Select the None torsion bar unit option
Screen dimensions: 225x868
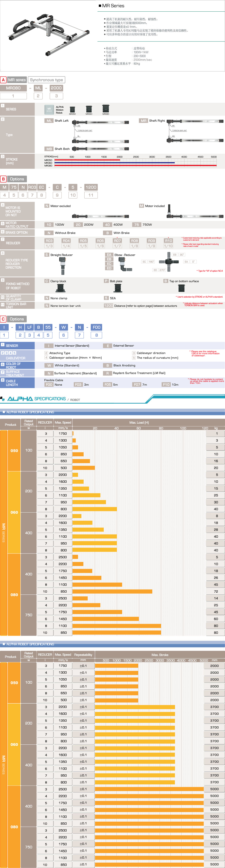63,306
